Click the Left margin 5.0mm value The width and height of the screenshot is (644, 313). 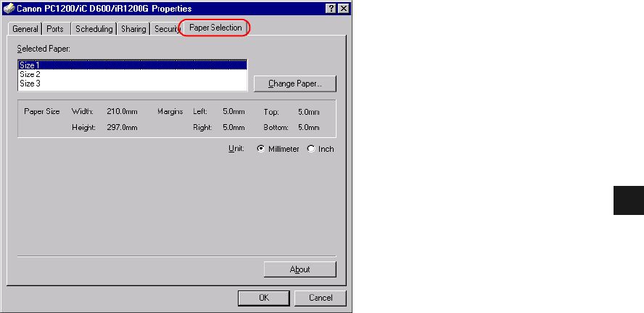(x=234, y=112)
